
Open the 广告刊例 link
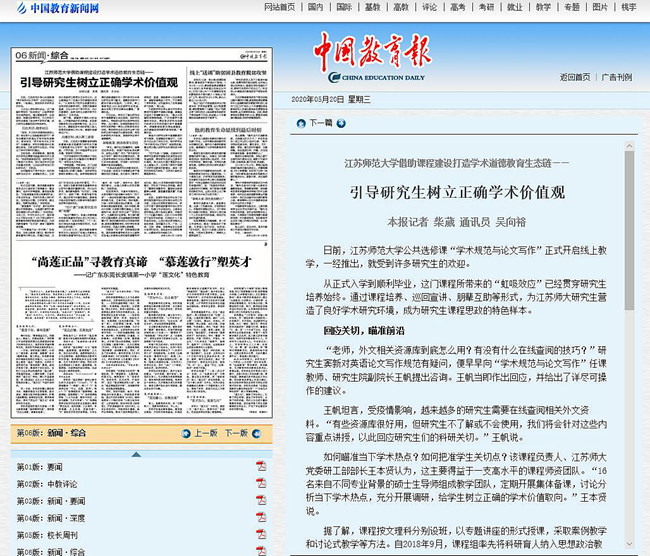[x=616, y=76]
